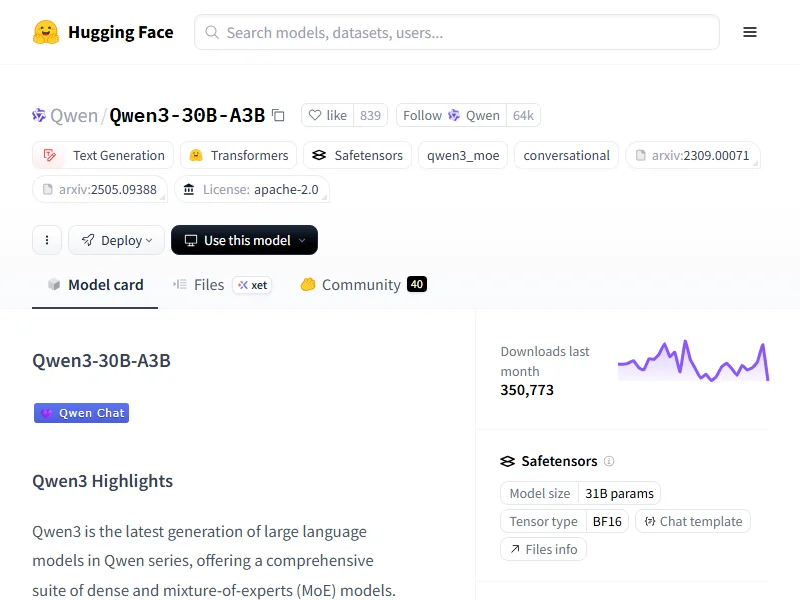
Task: Follow the Qwen organization
Action: click(451, 115)
